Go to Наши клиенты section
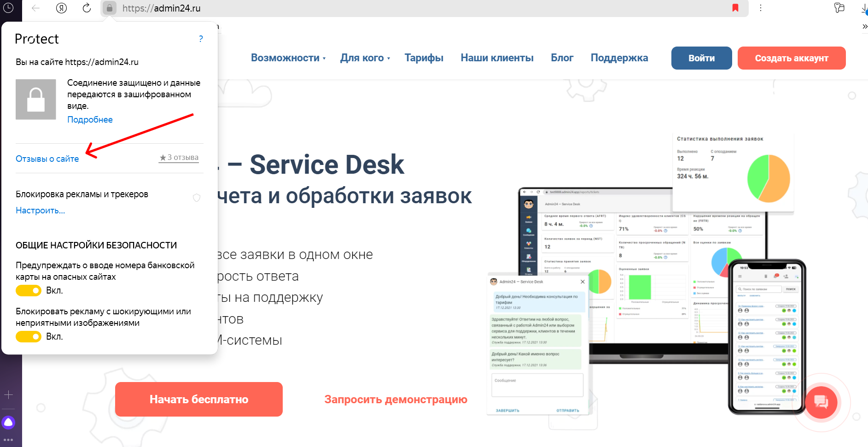The width and height of the screenshot is (868, 447). point(497,58)
